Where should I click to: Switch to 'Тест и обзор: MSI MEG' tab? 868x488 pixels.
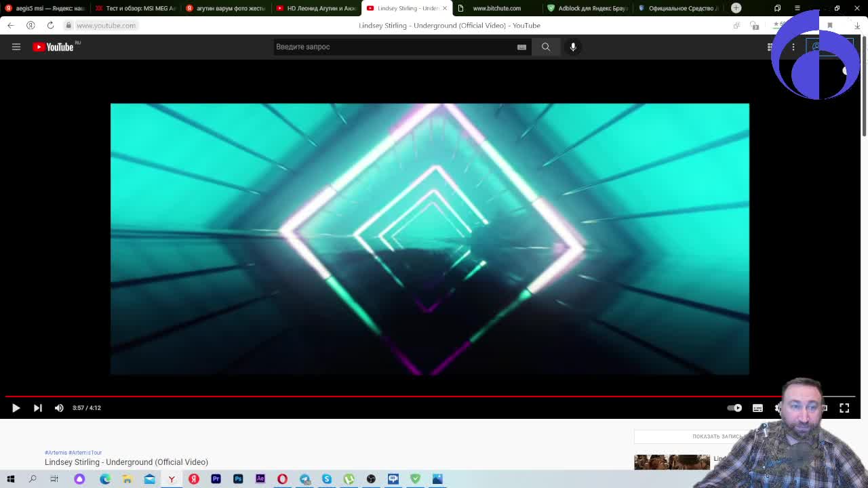(x=136, y=8)
